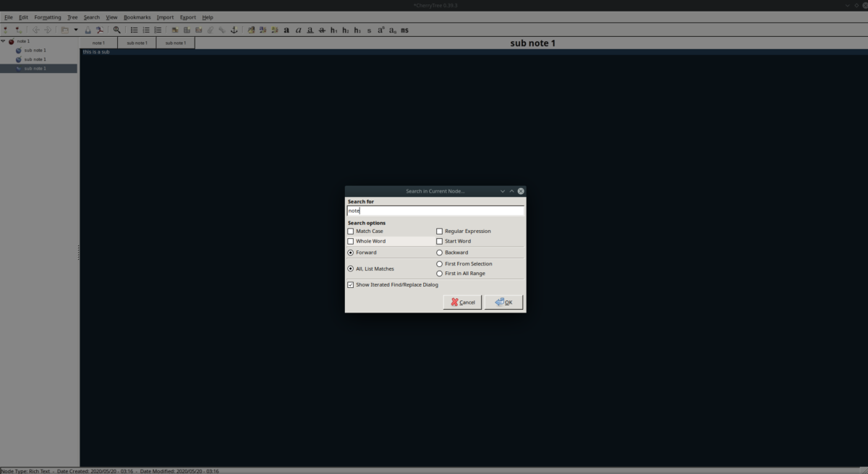Choose First From Selection matching mode

pyautogui.click(x=439, y=263)
